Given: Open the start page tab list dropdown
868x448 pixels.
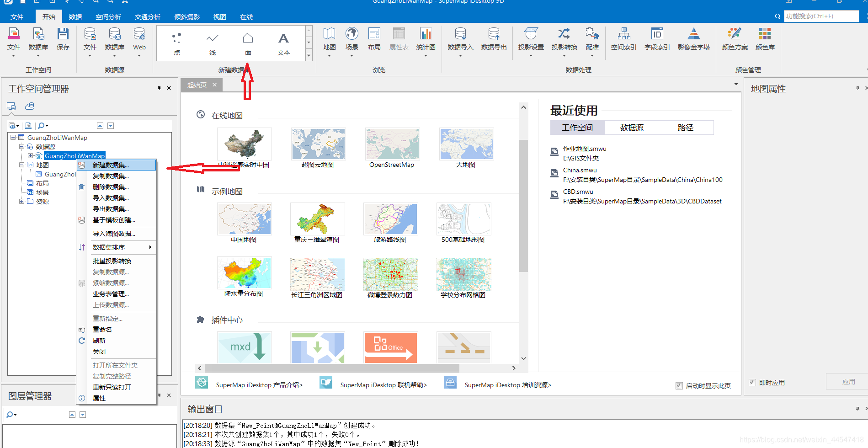Looking at the screenshot, I should pos(736,84).
